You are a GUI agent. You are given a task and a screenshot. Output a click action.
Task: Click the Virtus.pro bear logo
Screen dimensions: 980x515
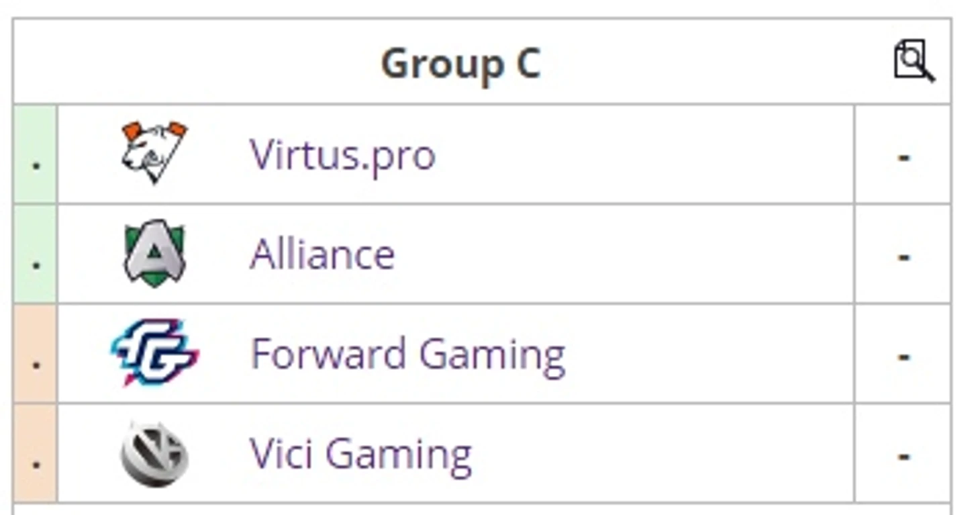[154, 153]
